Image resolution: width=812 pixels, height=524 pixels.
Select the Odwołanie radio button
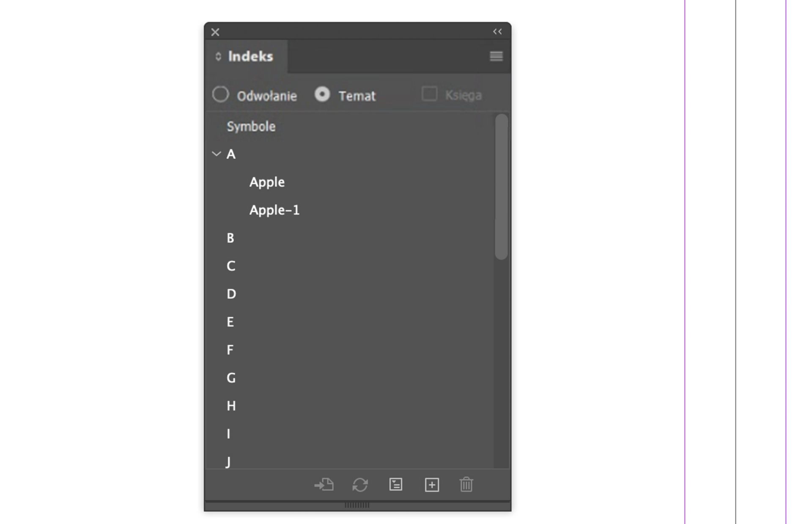pos(220,94)
